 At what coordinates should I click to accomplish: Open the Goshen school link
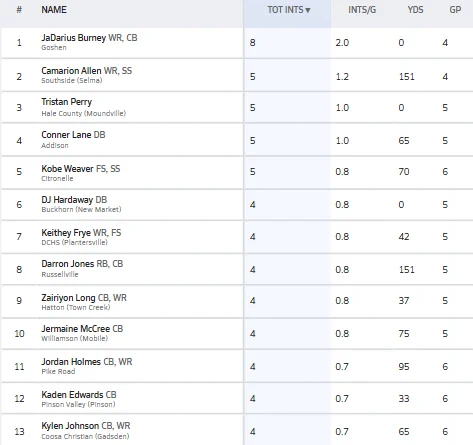[x=54, y=48]
